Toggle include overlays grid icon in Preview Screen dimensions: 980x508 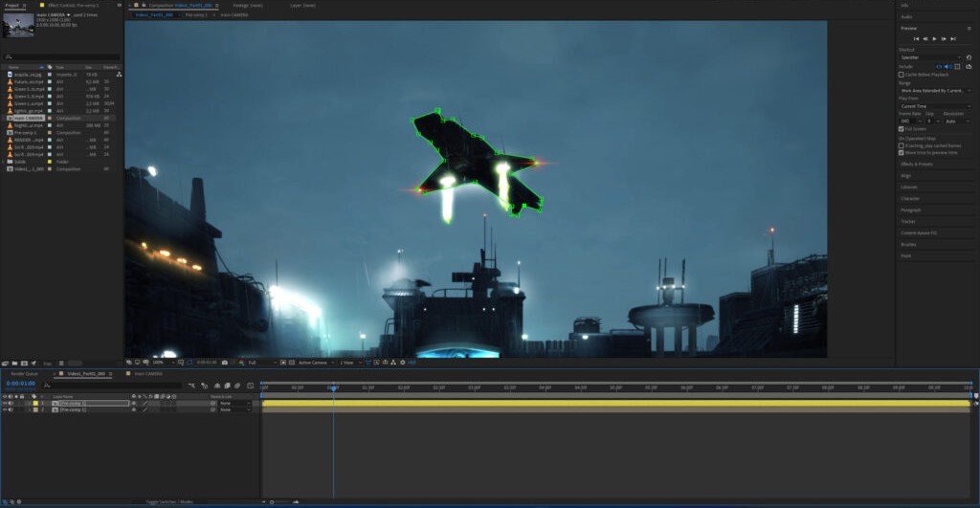[x=957, y=66]
